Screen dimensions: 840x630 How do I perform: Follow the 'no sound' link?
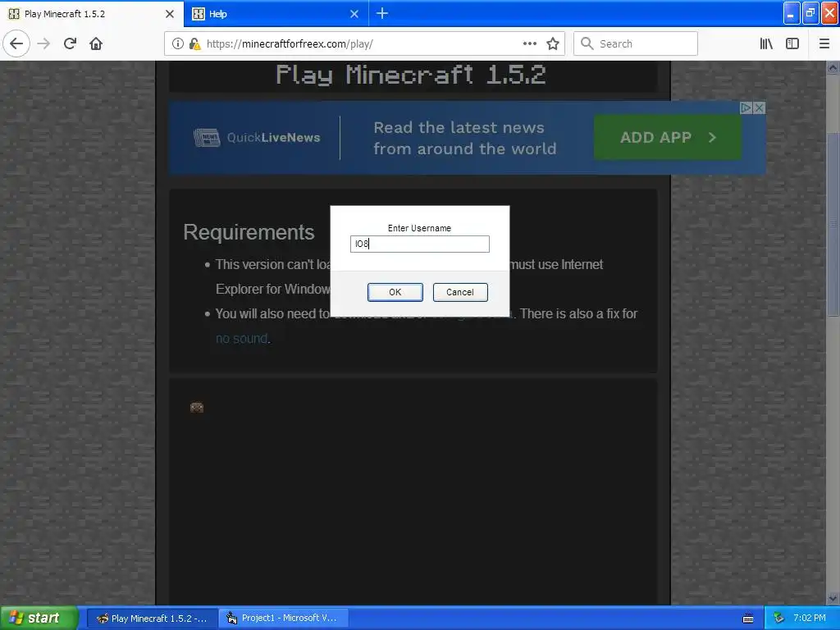tap(242, 339)
